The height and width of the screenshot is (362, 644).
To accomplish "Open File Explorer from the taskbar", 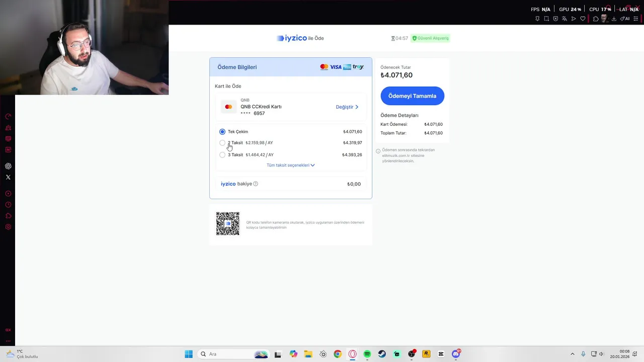I will point(308,354).
